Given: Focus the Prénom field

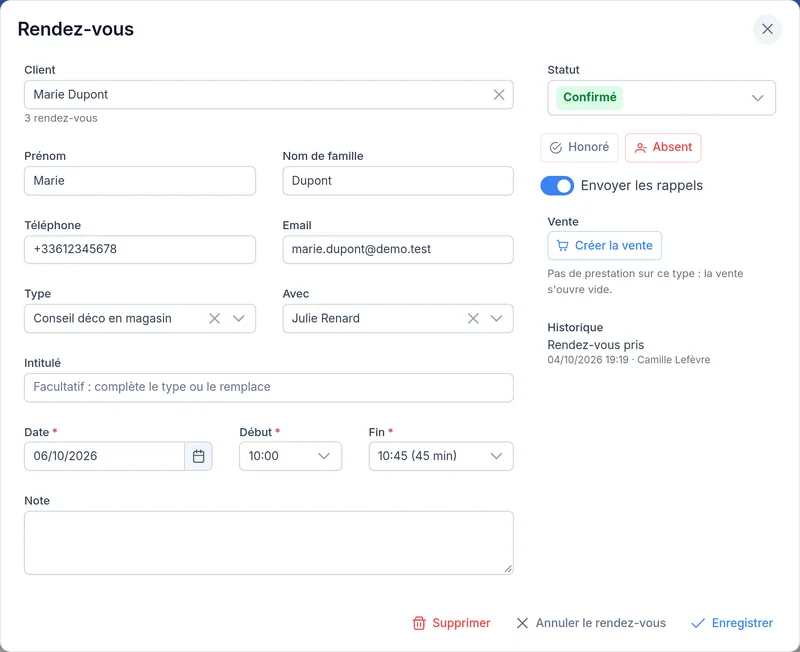Looking at the screenshot, I should pyautogui.click(x=140, y=181).
